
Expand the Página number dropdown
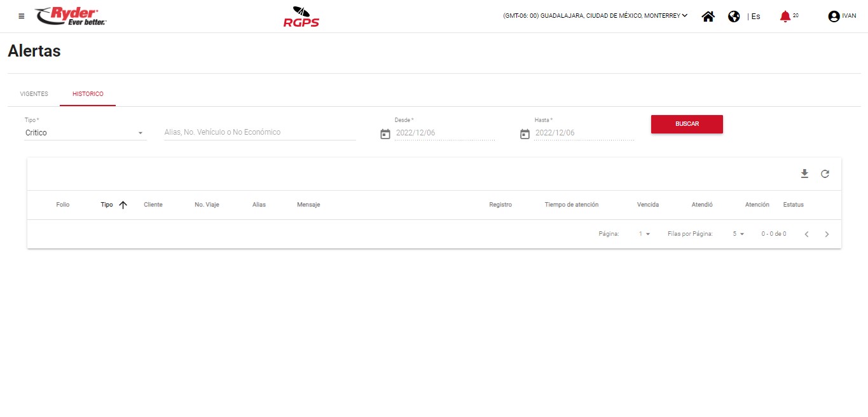[x=644, y=234]
